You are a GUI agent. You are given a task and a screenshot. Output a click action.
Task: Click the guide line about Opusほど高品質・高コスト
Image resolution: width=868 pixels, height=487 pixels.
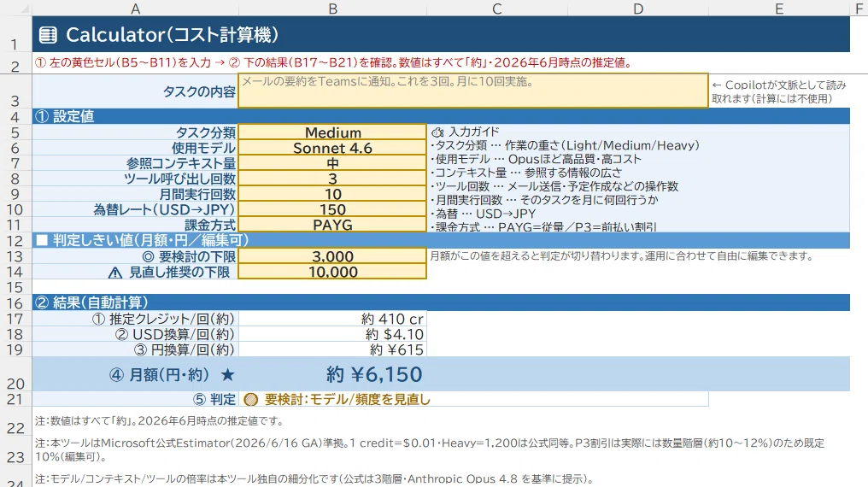536,160
